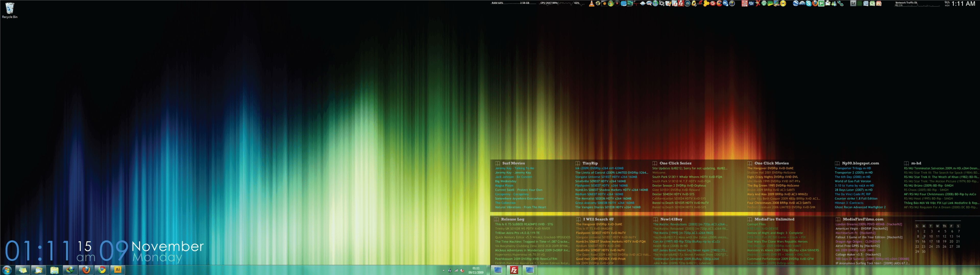Mute audio using the tray speaker icon
Image resolution: width=980 pixels, height=275 pixels.
[x=462, y=271]
